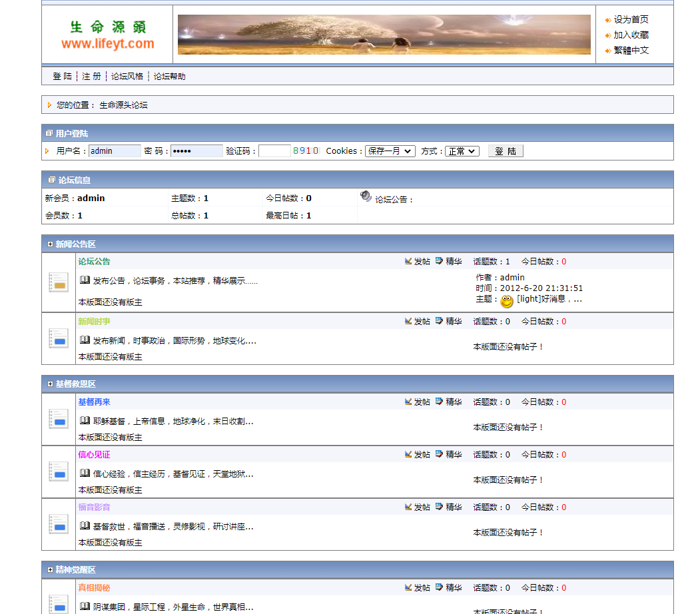The width and height of the screenshot is (700, 614).
Task: Click the book icon before 耶稣基督 description
Action: [x=85, y=420]
